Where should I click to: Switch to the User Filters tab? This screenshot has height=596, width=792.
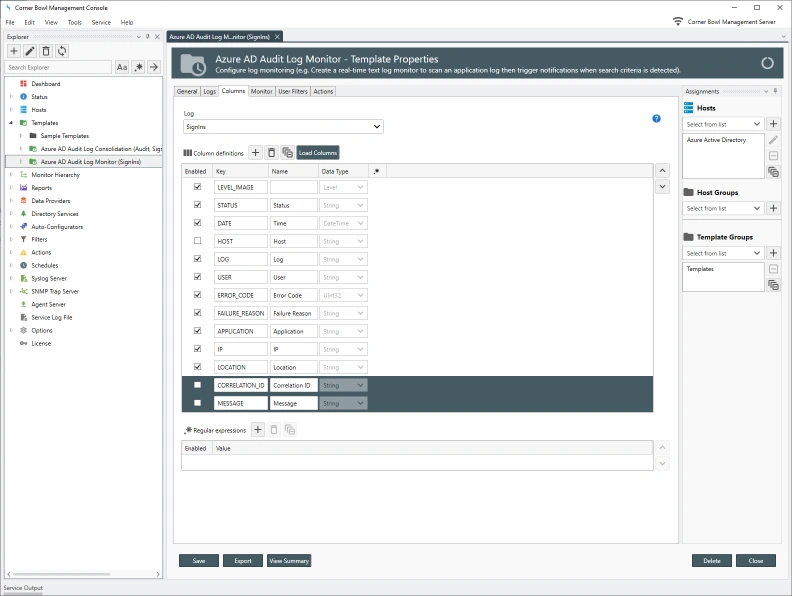(x=293, y=91)
